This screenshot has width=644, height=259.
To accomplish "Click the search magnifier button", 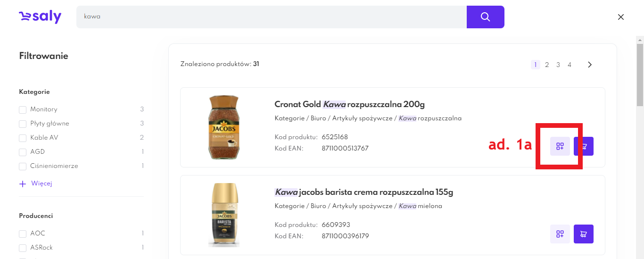I will (485, 17).
